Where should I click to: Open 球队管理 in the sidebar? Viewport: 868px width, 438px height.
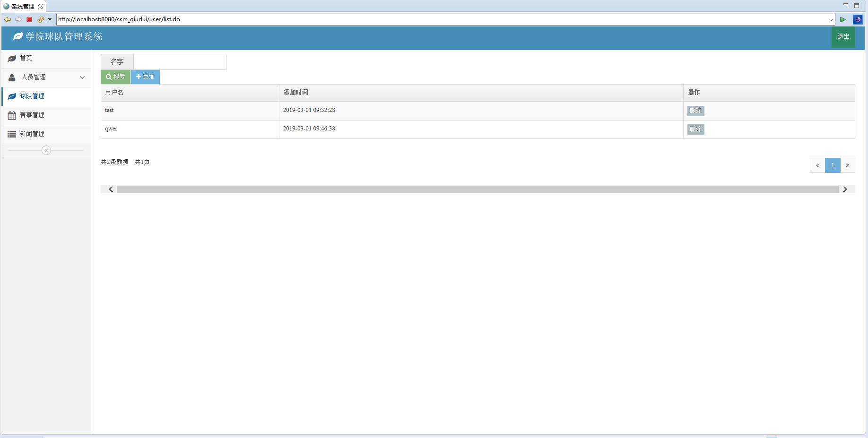(x=46, y=96)
